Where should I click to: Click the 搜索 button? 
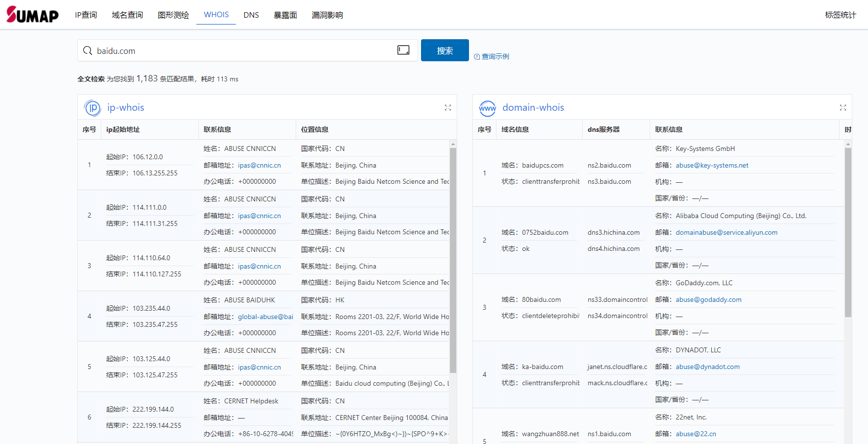click(x=445, y=50)
